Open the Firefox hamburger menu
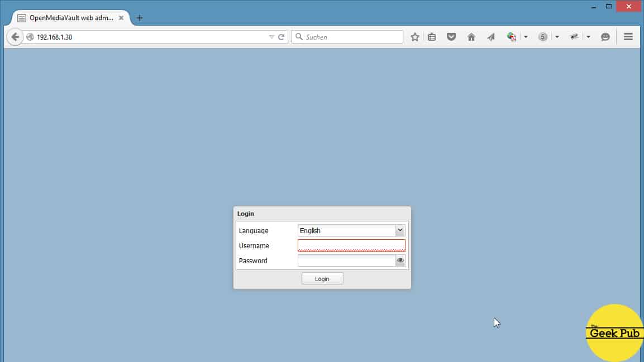The width and height of the screenshot is (644, 362). 628,36
